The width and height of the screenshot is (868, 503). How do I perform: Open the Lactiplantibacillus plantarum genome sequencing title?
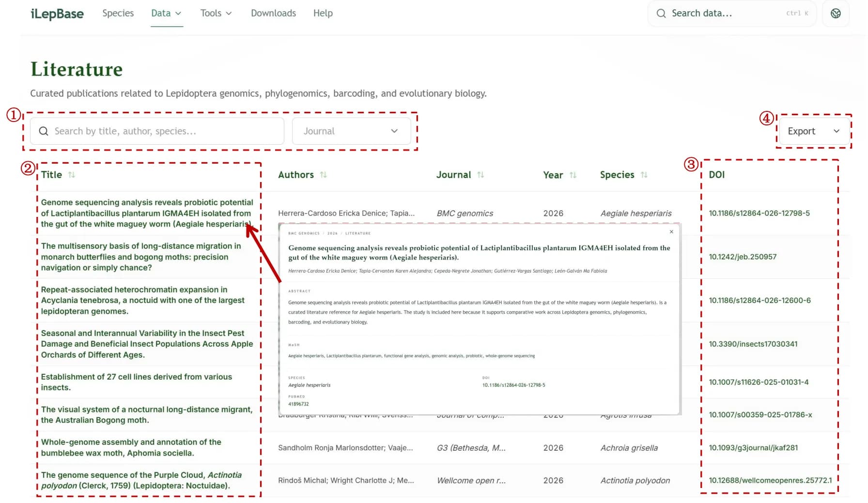147,213
